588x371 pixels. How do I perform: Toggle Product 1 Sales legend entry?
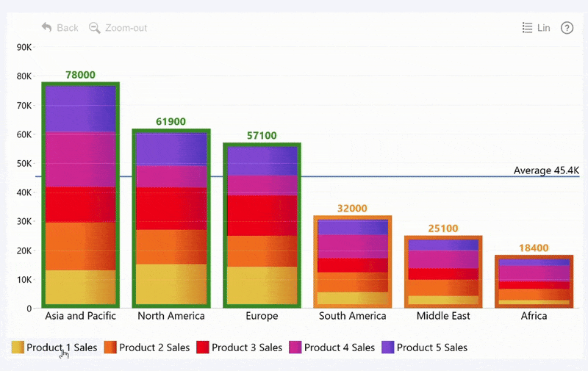point(62,347)
